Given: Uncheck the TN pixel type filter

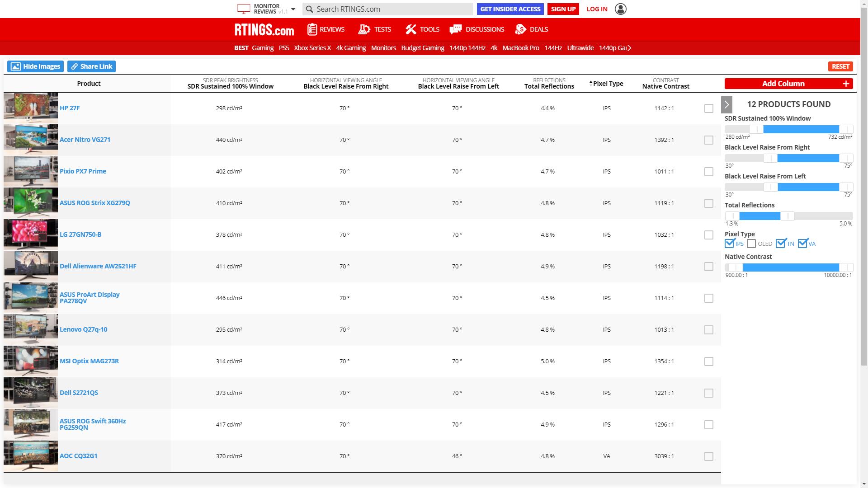Looking at the screenshot, I should click(780, 244).
